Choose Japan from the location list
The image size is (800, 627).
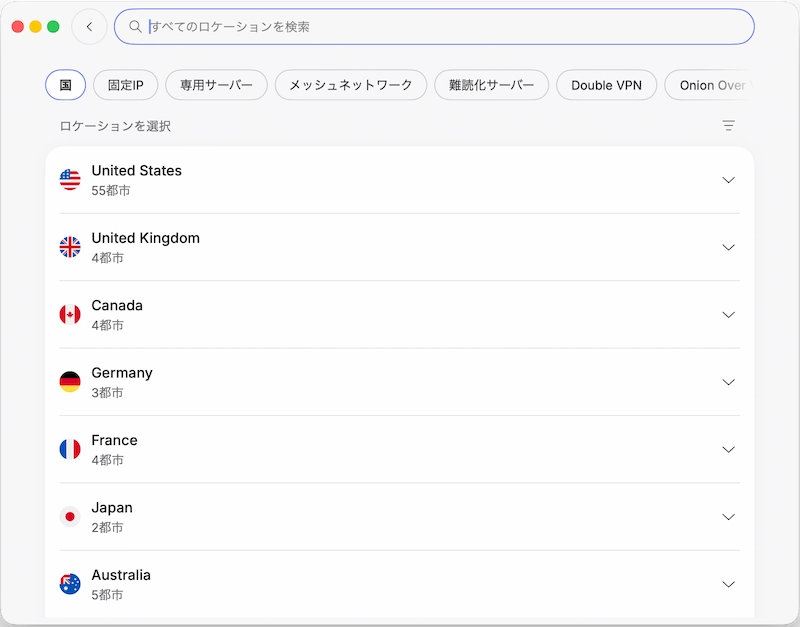399,516
